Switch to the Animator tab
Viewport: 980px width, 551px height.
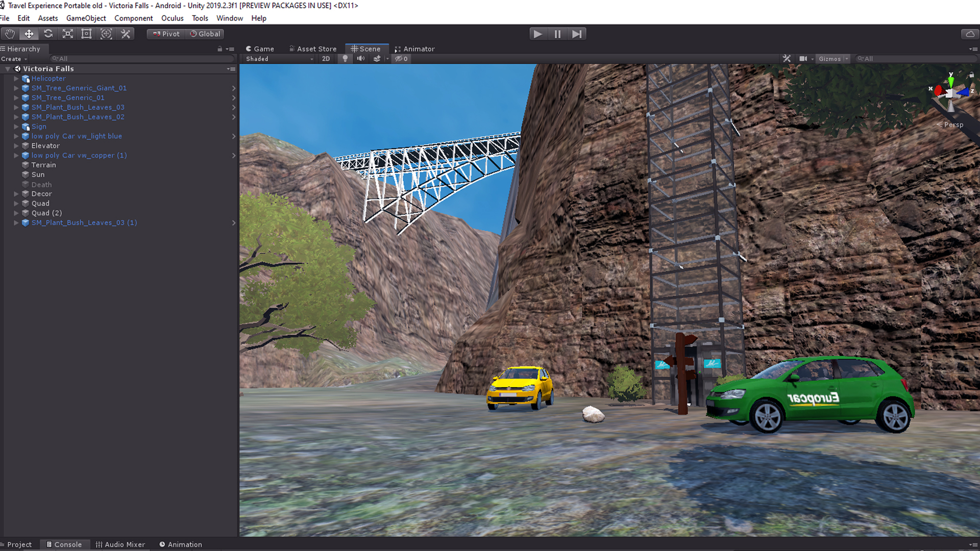tap(414, 49)
